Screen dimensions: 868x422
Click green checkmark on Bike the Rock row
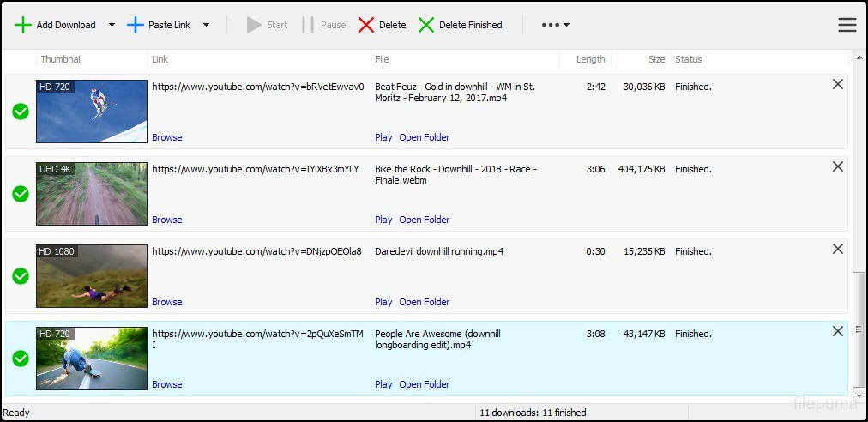tap(21, 194)
